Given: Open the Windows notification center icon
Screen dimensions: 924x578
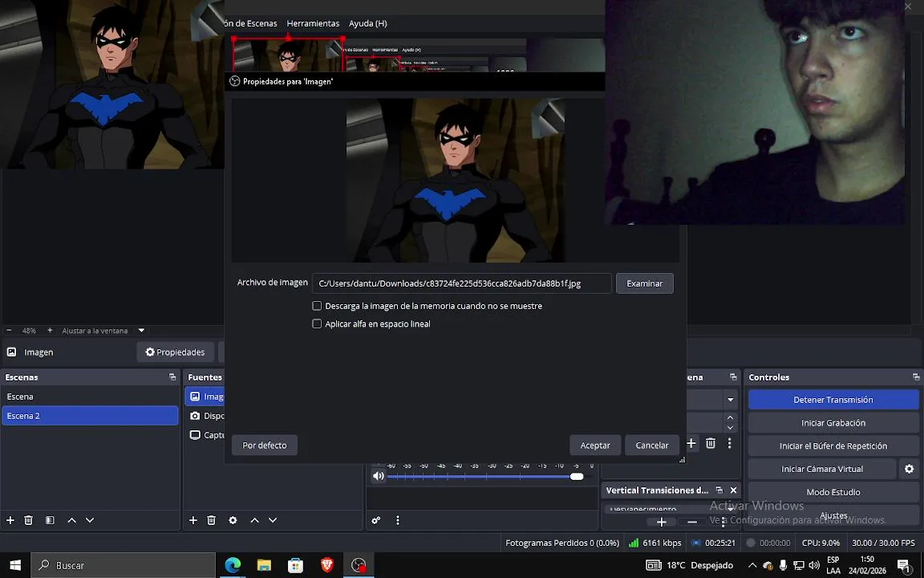Looking at the screenshot, I should click(x=904, y=565).
